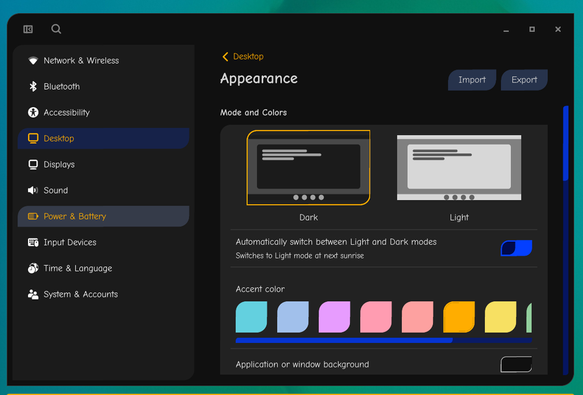Viewport: 583px width, 395px height.
Task: Click the Input Devices keyboard icon
Action: [33, 243]
